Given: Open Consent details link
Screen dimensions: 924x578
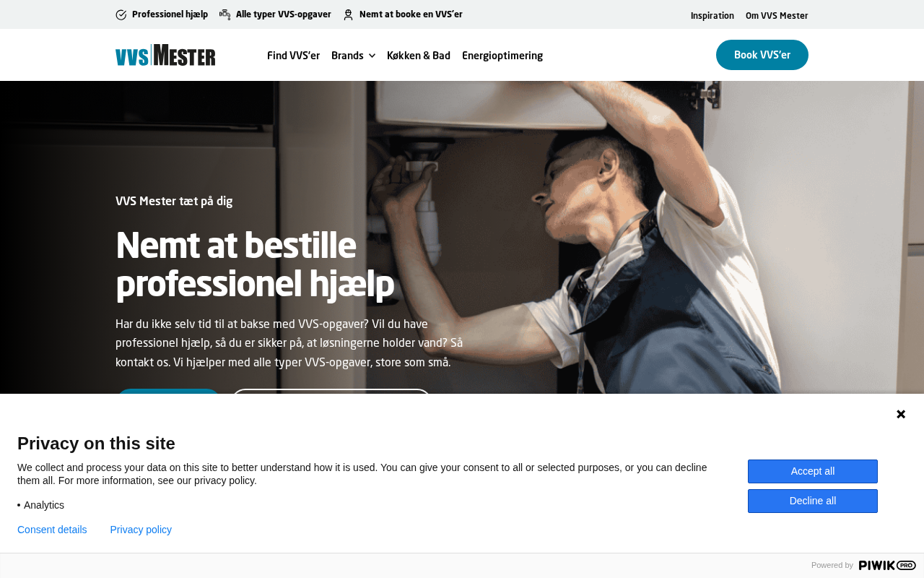Looking at the screenshot, I should tap(52, 530).
